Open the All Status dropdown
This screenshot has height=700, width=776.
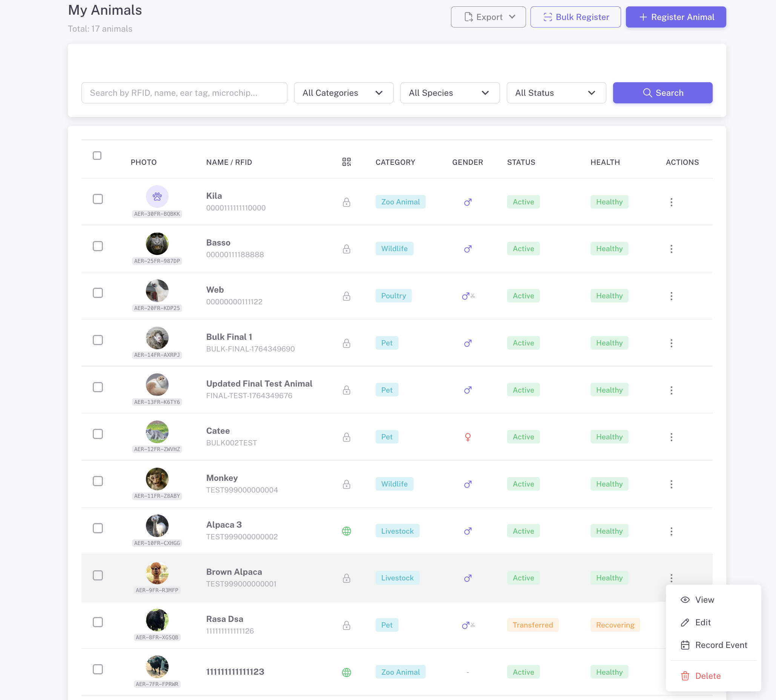pos(556,93)
